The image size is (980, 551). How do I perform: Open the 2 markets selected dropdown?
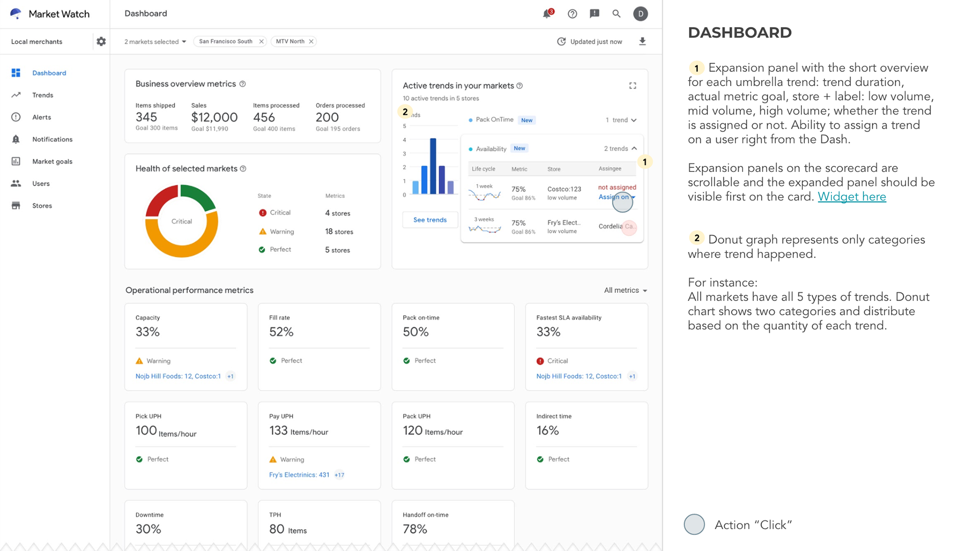point(155,41)
